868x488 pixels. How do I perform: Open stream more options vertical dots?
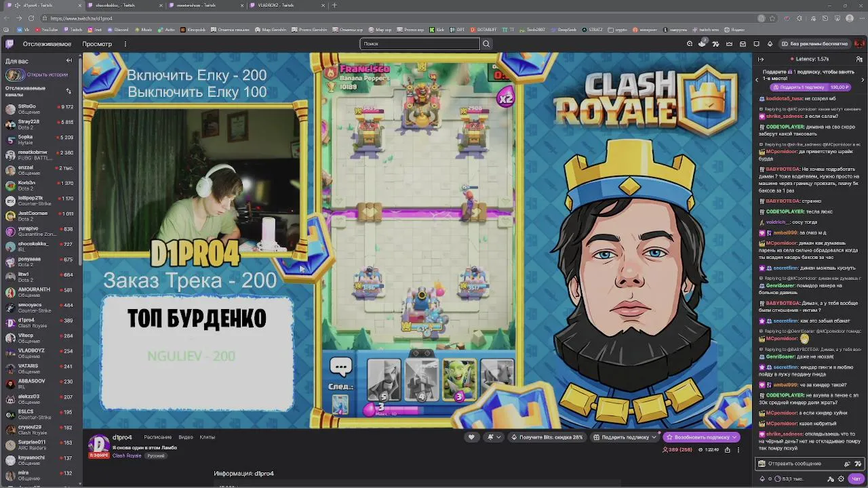click(738, 449)
